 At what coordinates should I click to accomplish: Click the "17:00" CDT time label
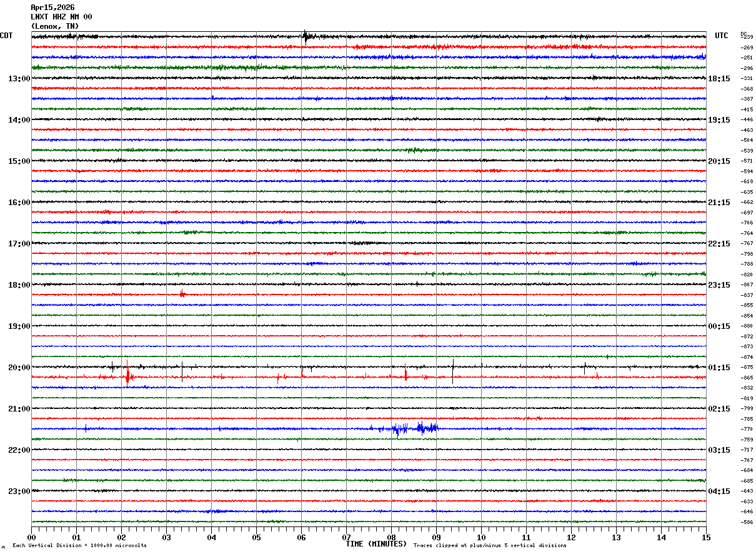point(19,244)
